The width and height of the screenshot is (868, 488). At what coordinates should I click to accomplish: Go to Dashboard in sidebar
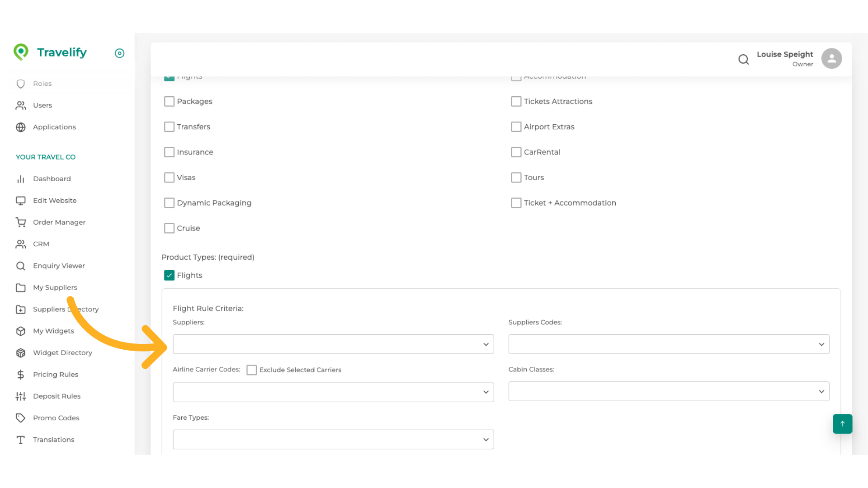tap(52, 179)
